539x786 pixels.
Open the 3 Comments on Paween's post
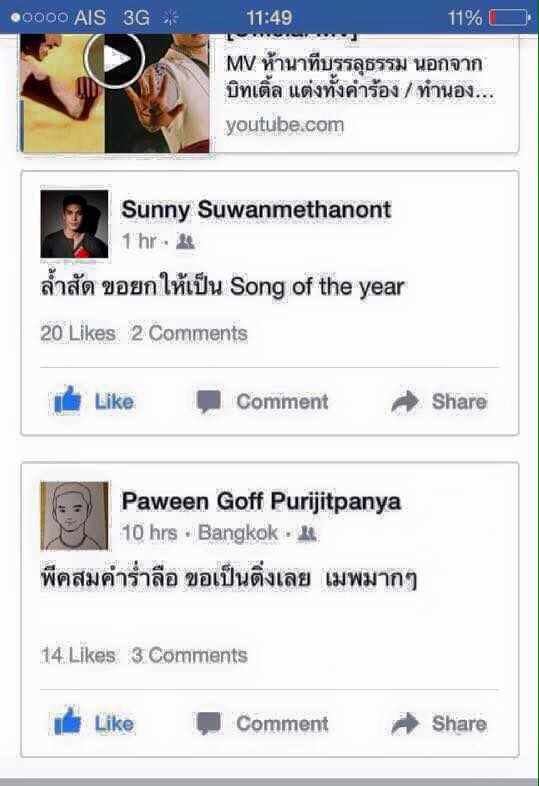(189, 655)
